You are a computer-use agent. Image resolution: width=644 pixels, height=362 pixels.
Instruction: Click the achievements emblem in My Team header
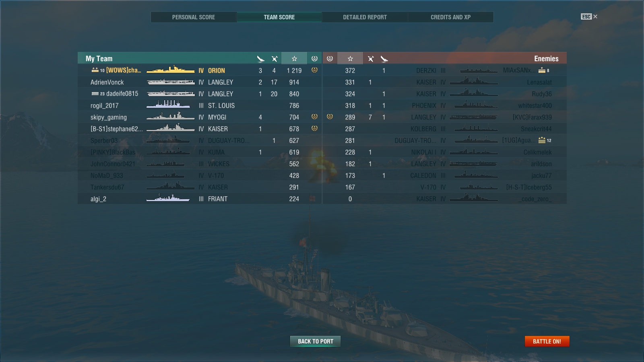tap(314, 59)
